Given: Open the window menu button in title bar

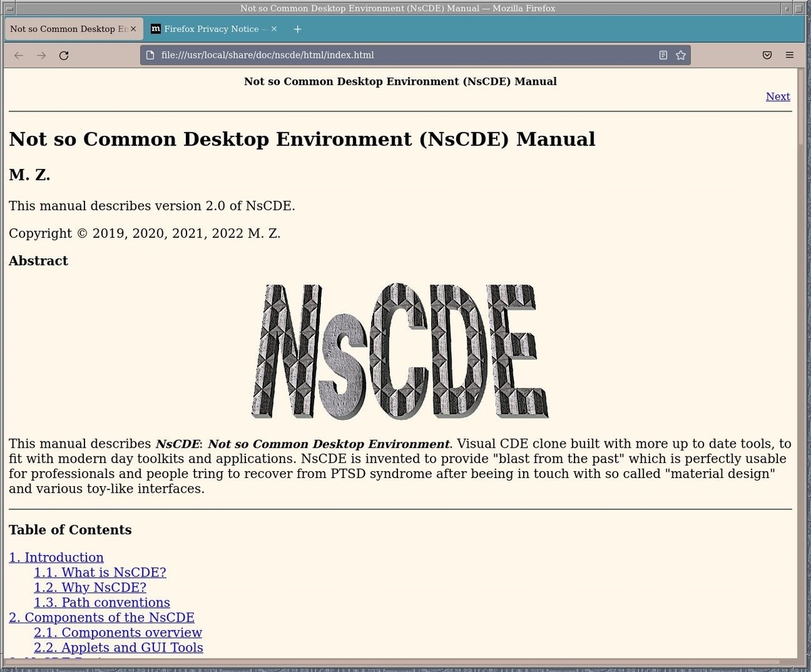Looking at the screenshot, I should [x=8, y=8].
